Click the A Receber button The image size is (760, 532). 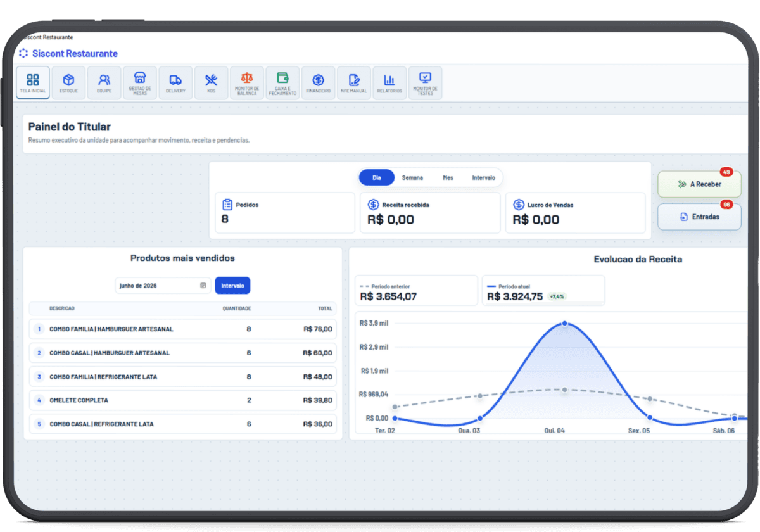click(699, 184)
